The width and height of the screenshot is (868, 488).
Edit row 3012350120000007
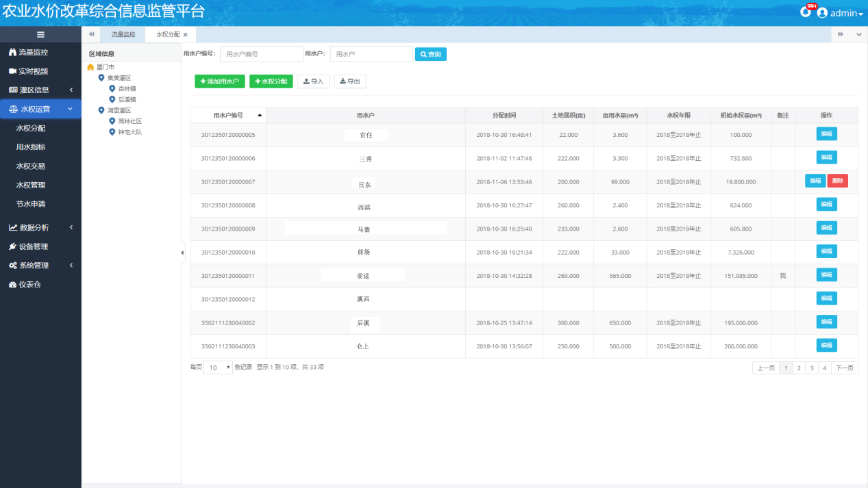[815, 181]
